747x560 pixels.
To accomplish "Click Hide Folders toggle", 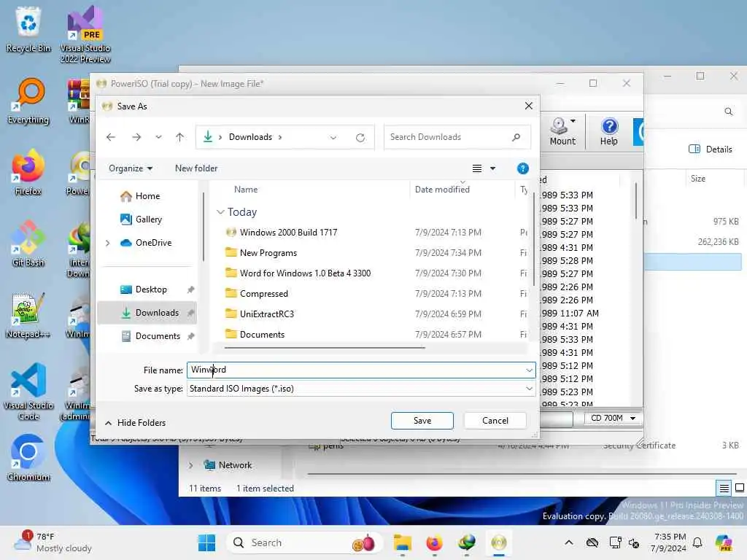I will [135, 423].
